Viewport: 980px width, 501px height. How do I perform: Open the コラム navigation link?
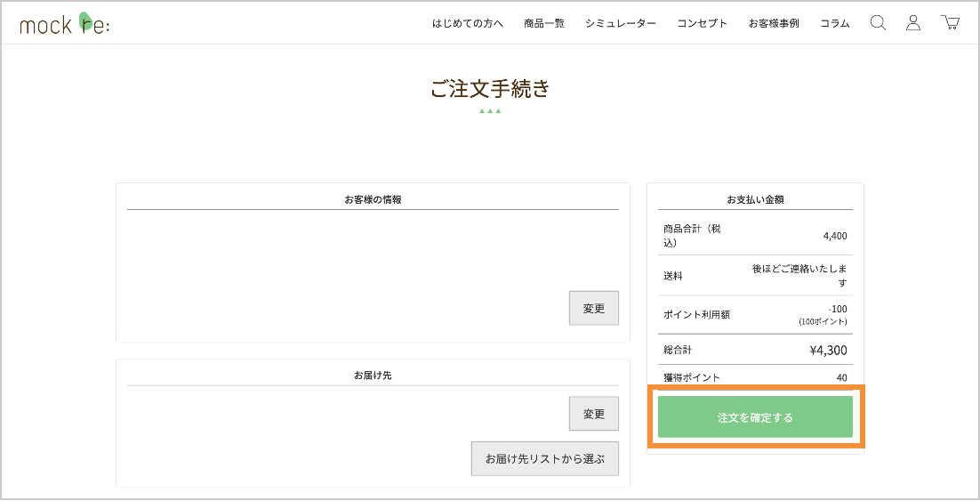[x=835, y=24]
